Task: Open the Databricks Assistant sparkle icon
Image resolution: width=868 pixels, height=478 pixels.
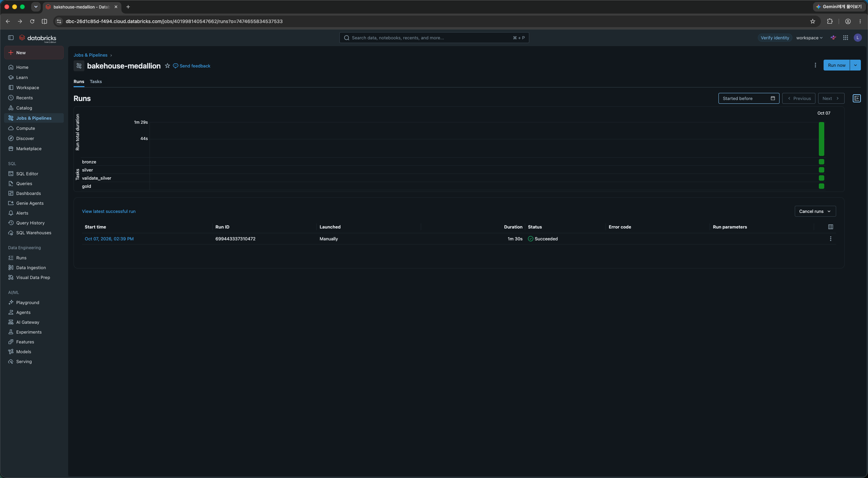Action: 833,38
